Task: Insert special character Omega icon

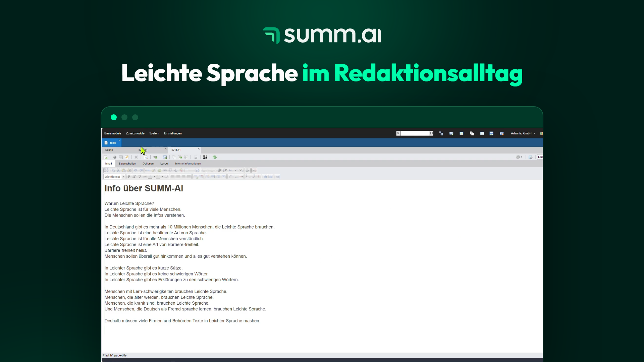Action: coord(197,170)
